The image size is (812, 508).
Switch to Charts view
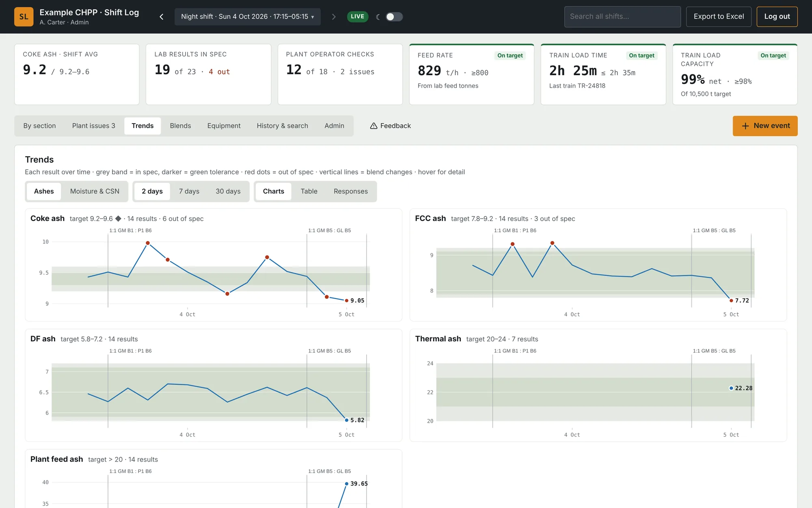point(274,191)
